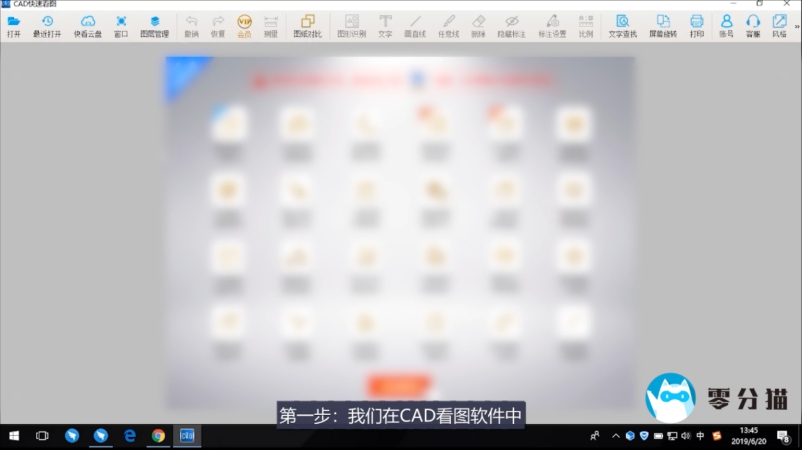The width and height of the screenshot is (802, 450).
Task: Switch to Google Chrome on the taskbar
Action: 158,436
